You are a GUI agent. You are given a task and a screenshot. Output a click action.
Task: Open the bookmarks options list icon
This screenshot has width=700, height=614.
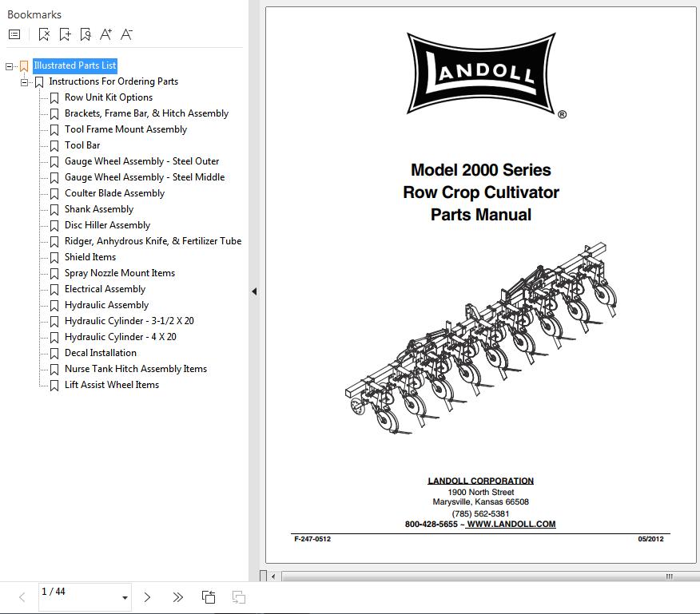(14, 34)
